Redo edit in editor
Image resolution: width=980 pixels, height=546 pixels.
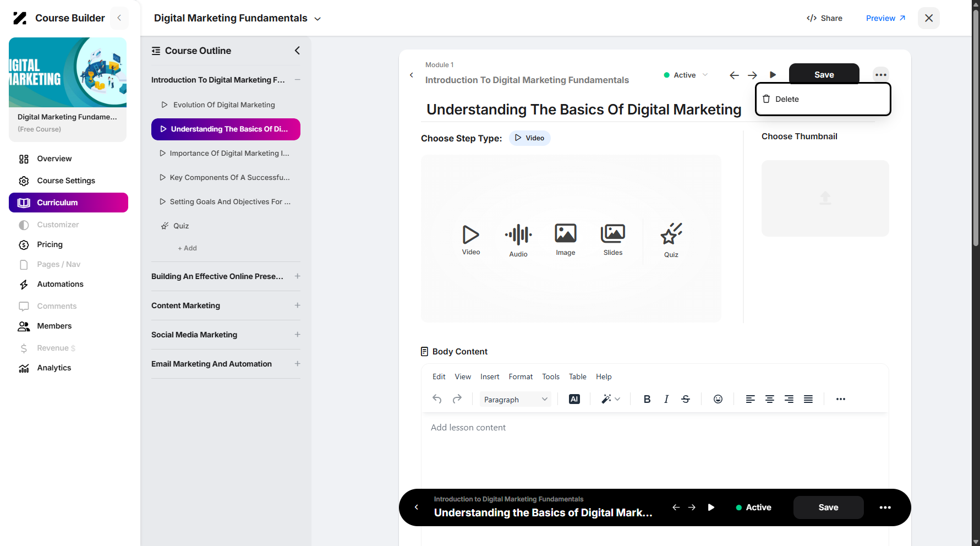click(457, 399)
